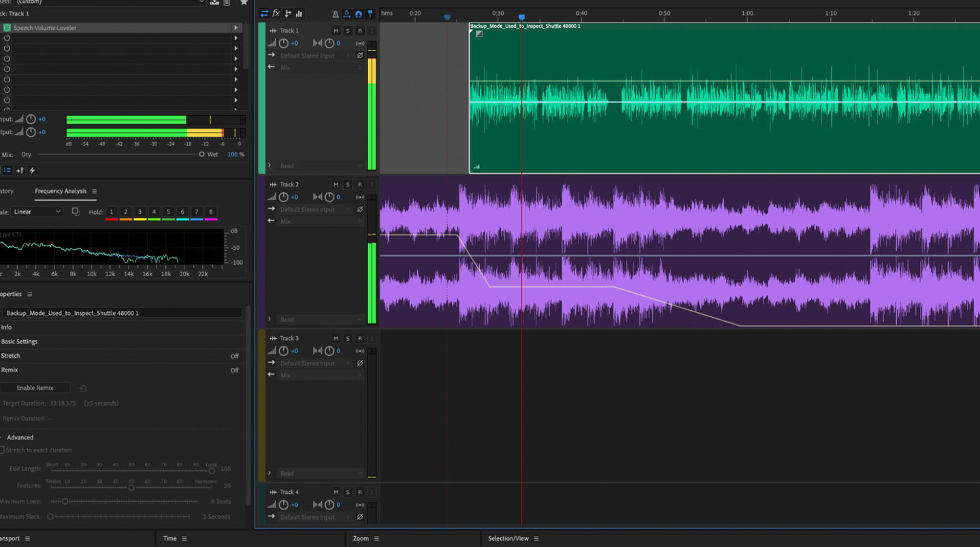Open Frequency Analysis panel menu icon
Viewport: 980px width, 547px height.
click(95, 191)
